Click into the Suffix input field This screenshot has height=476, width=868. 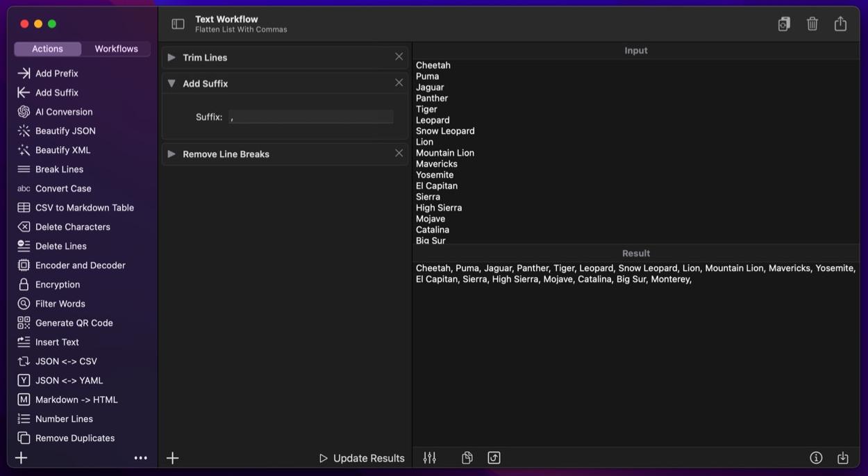[311, 117]
